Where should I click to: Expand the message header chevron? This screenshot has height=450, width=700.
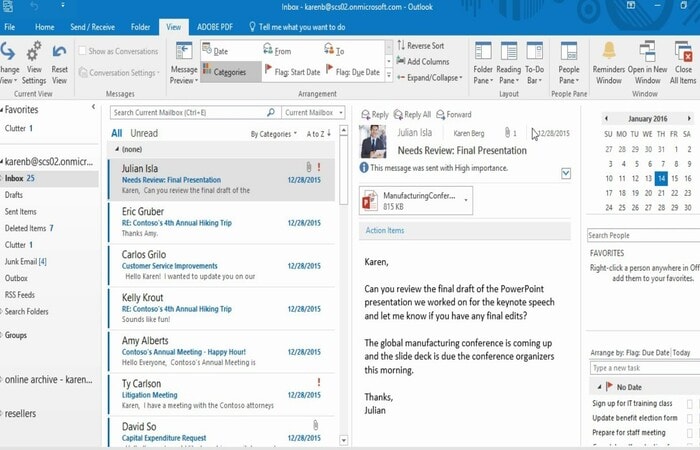coord(566,173)
